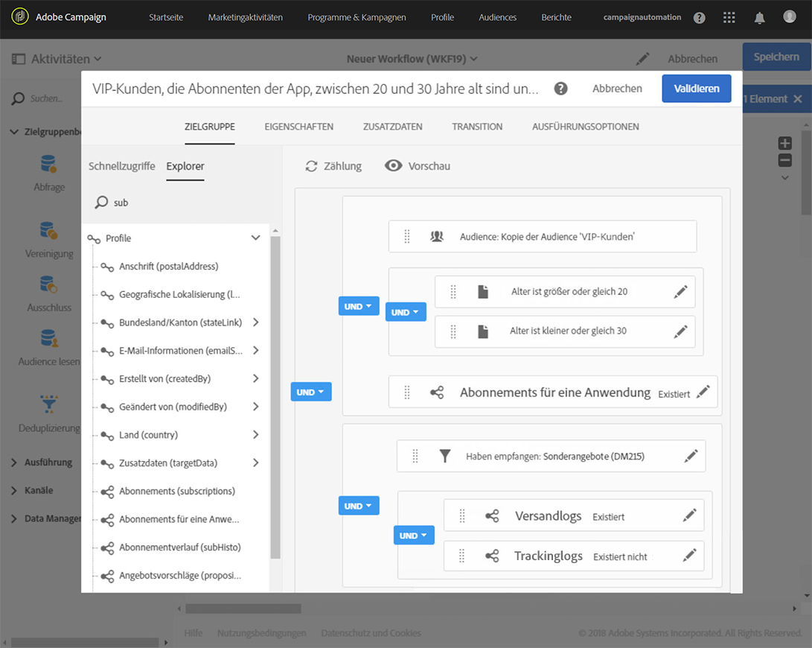
Task: Click the Zählung refresh icon
Action: (x=310, y=166)
